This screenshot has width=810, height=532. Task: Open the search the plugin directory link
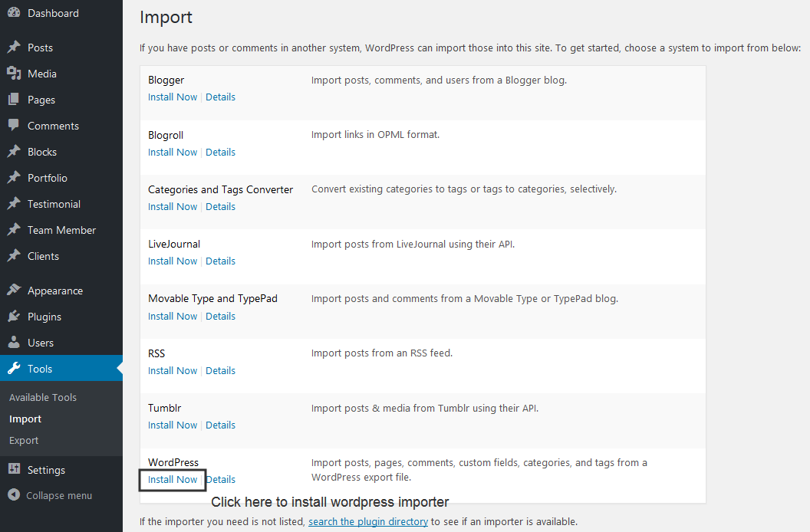click(x=368, y=521)
